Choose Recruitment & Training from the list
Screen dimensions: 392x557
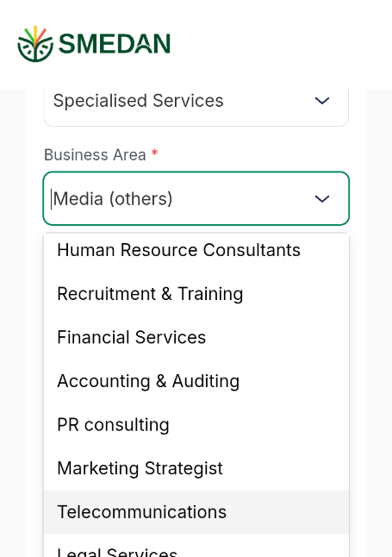196,294
